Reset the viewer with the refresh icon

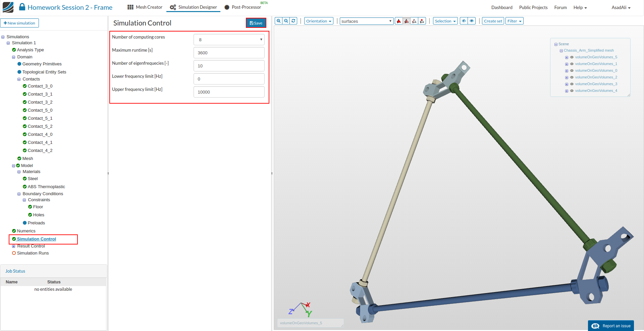click(293, 21)
